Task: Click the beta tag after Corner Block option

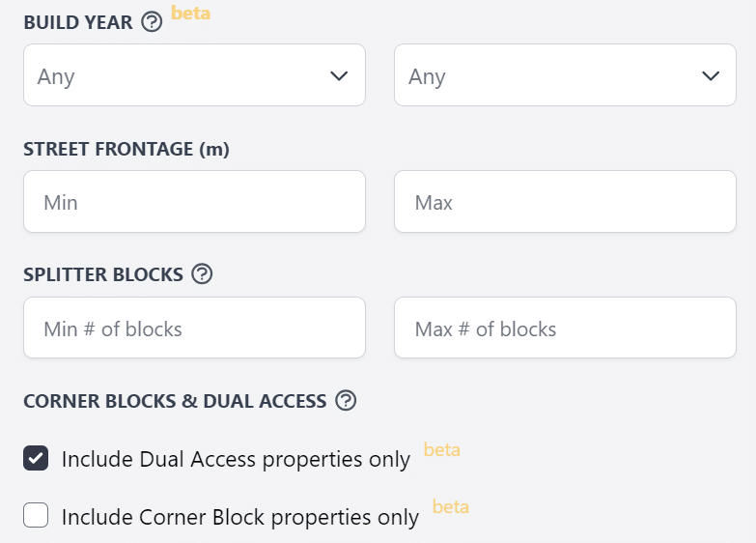Action: [450, 507]
